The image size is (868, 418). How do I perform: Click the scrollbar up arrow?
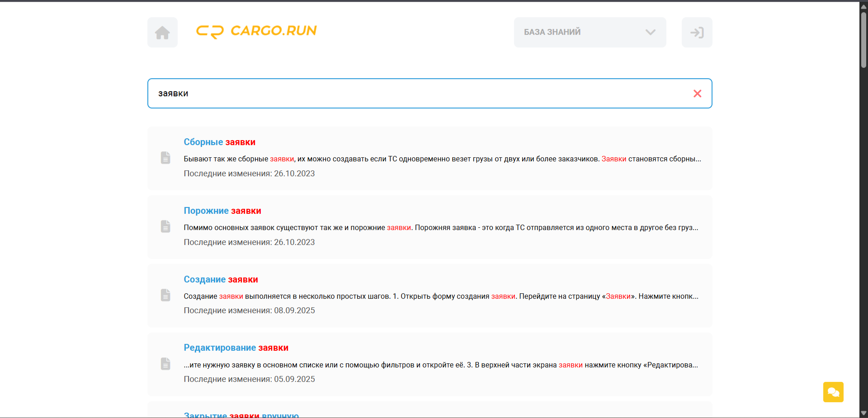863,6
